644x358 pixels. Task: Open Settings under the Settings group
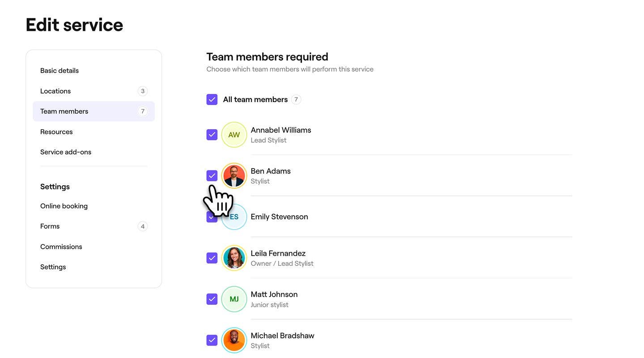click(53, 267)
